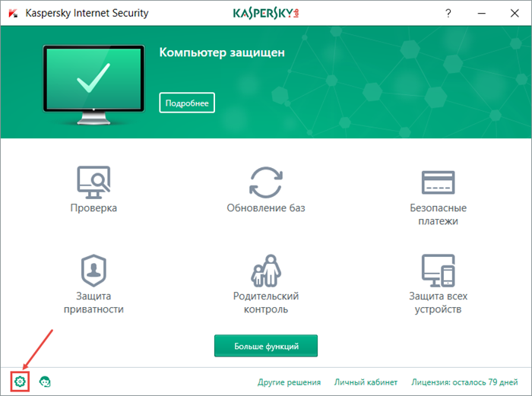This screenshot has width=532, height=396.
Task: Open the Родительский контроль icon
Action: click(x=266, y=270)
